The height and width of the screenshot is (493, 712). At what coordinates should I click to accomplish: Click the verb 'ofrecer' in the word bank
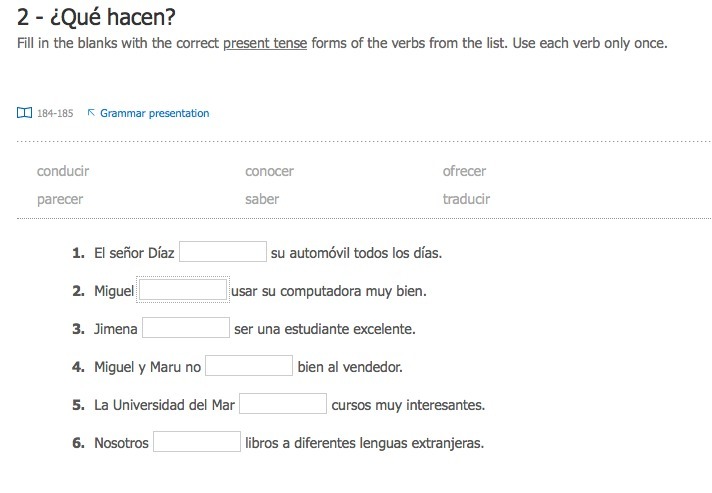coord(464,171)
